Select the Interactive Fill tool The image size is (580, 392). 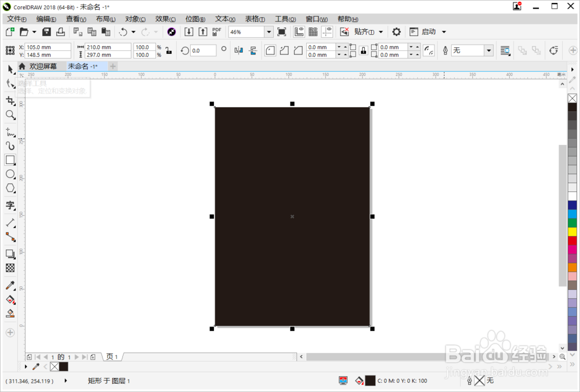click(x=10, y=299)
